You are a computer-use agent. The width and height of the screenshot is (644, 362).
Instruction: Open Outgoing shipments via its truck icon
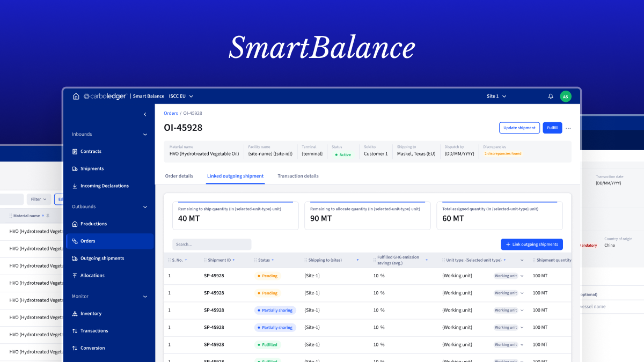(75, 258)
